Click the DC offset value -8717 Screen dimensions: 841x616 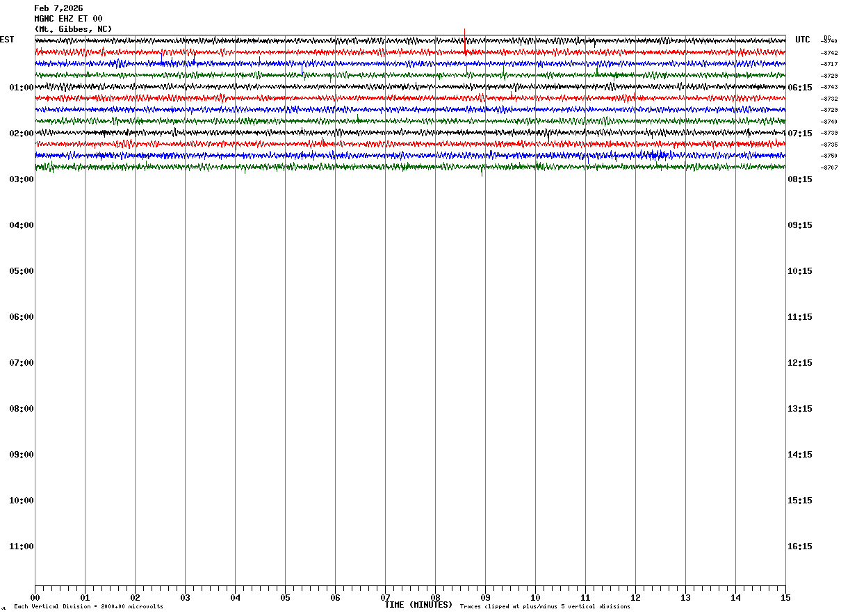click(x=829, y=64)
